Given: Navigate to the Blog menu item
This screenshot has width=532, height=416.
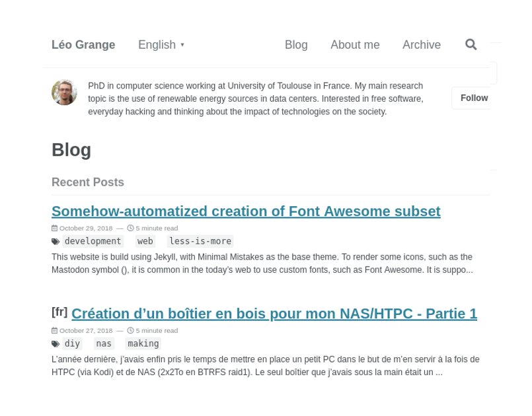Looking at the screenshot, I should pyautogui.click(x=296, y=44).
